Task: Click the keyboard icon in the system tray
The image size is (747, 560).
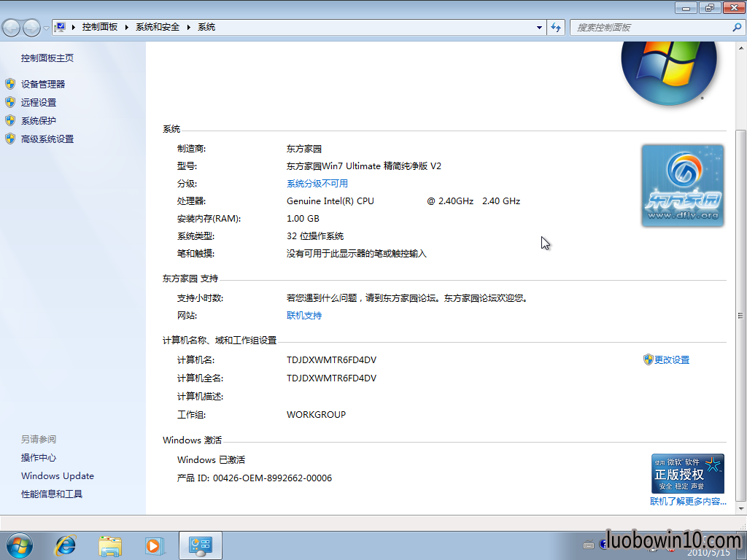Action: point(589,545)
